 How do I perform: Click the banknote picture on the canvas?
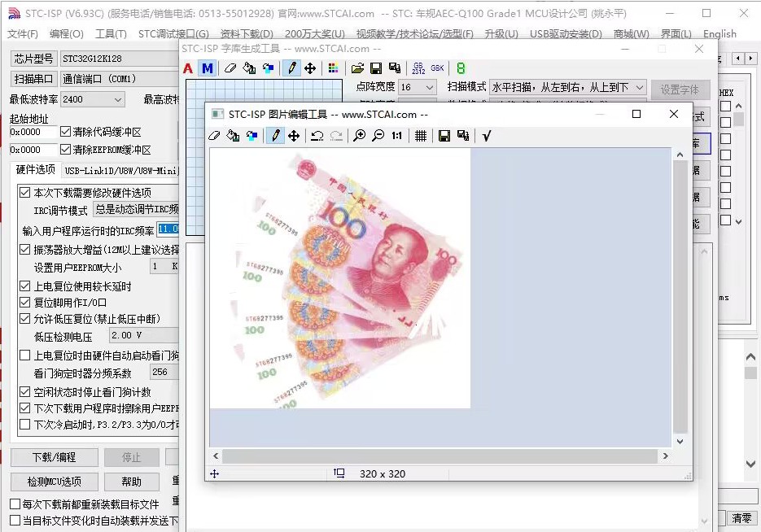[339, 278]
